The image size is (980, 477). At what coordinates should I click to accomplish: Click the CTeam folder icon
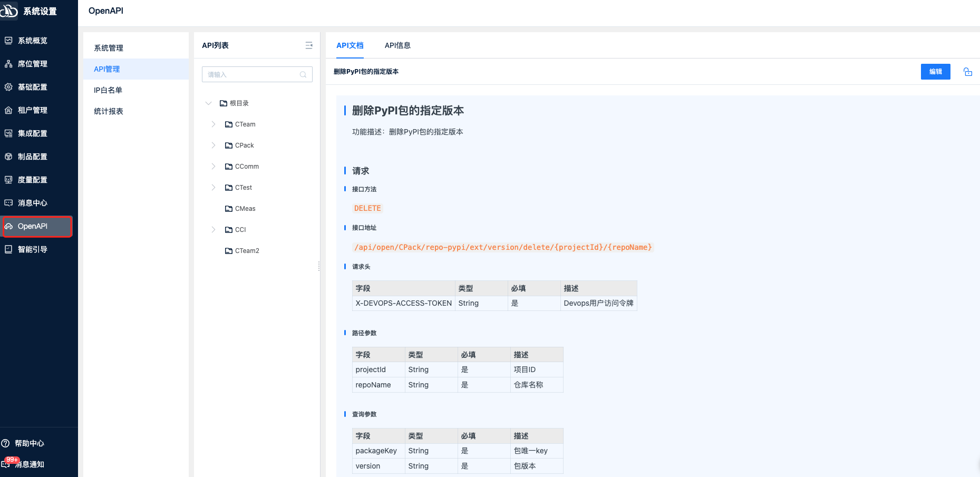click(x=229, y=124)
